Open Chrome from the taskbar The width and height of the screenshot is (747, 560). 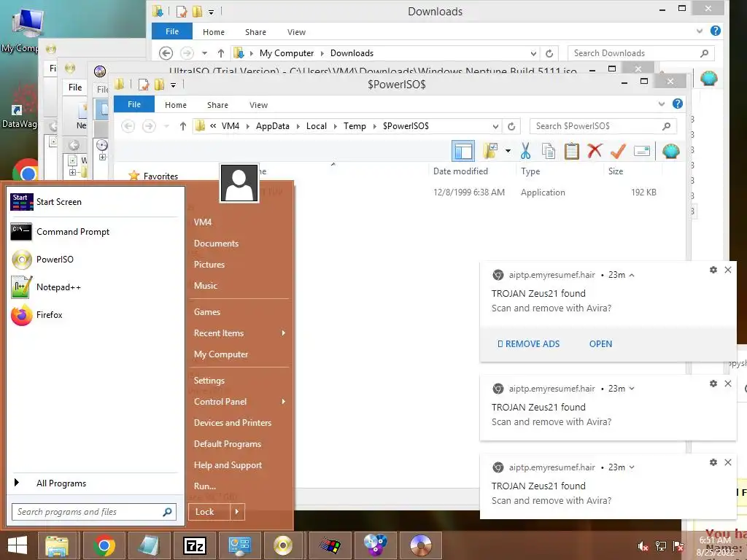(x=104, y=545)
